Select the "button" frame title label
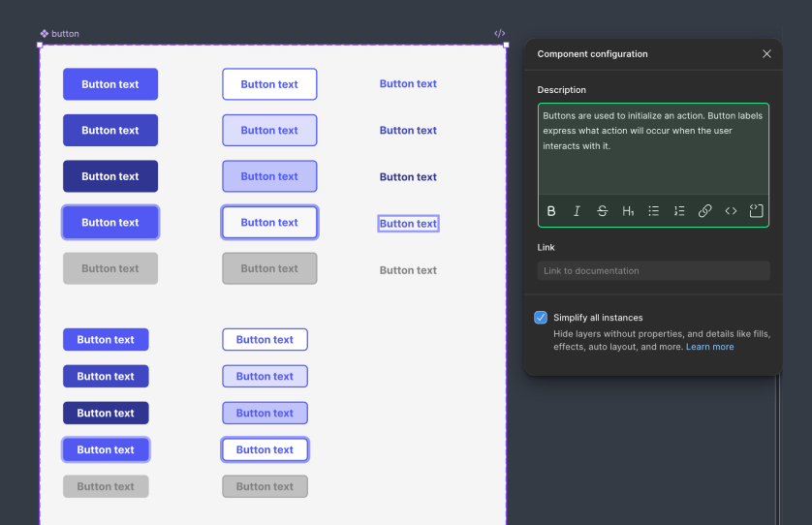Screen dimensions: 812x525 coord(65,34)
